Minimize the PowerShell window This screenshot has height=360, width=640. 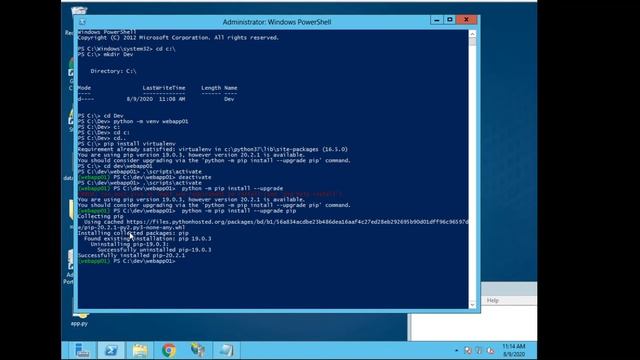click(436, 20)
